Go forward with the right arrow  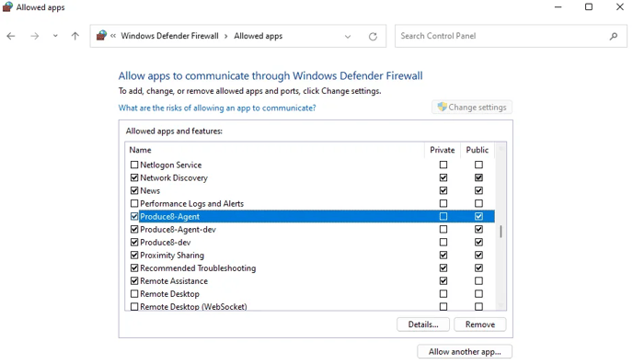[35, 36]
